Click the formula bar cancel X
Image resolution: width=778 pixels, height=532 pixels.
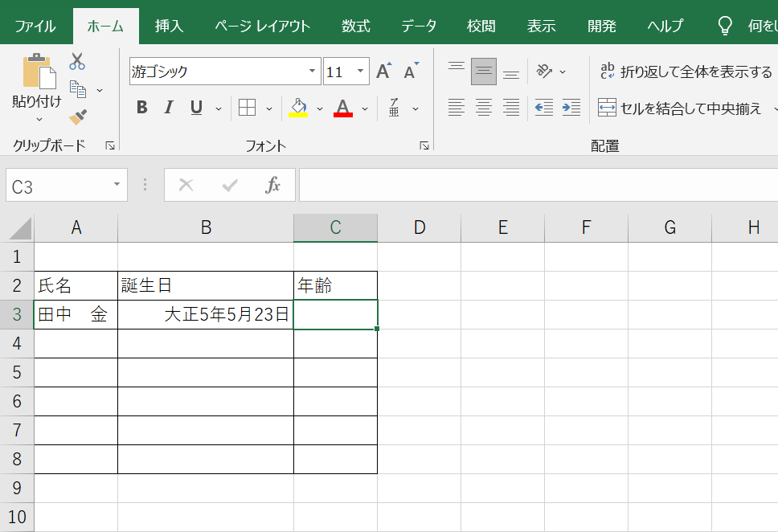point(186,185)
